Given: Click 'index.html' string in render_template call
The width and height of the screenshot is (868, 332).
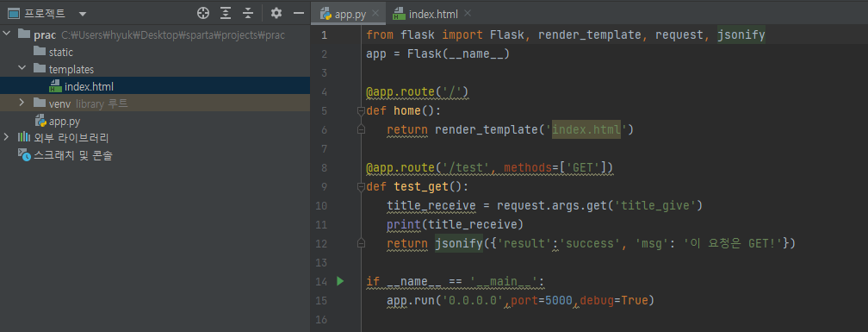Looking at the screenshot, I should 586,129.
